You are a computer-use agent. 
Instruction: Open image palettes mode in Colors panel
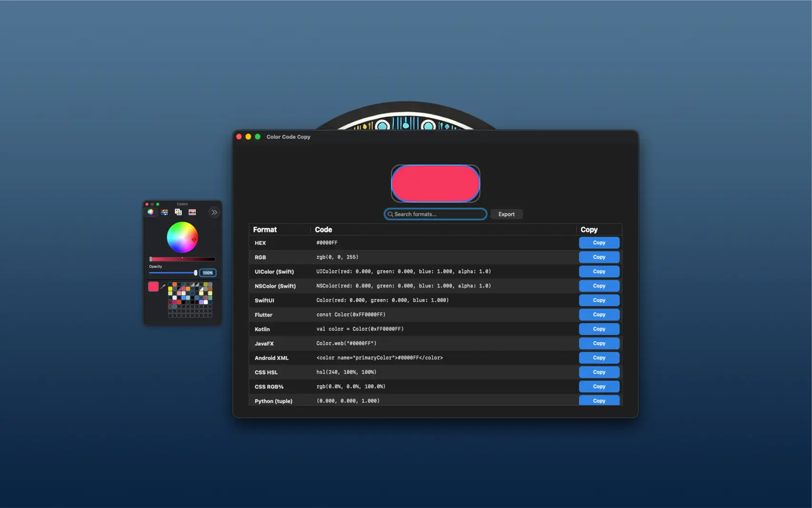[192, 212]
